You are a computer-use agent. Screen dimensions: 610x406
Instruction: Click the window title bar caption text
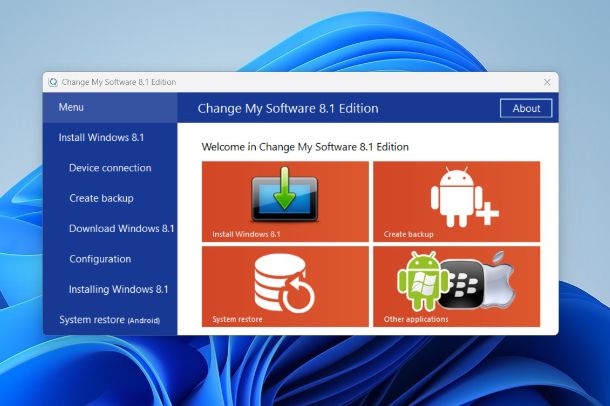coord(119,82)
